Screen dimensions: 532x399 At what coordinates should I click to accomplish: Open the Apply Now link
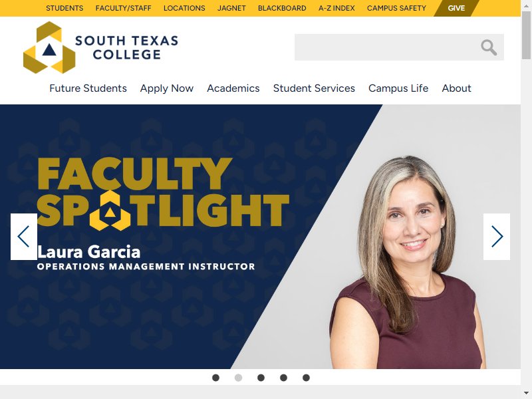(167, 88)
